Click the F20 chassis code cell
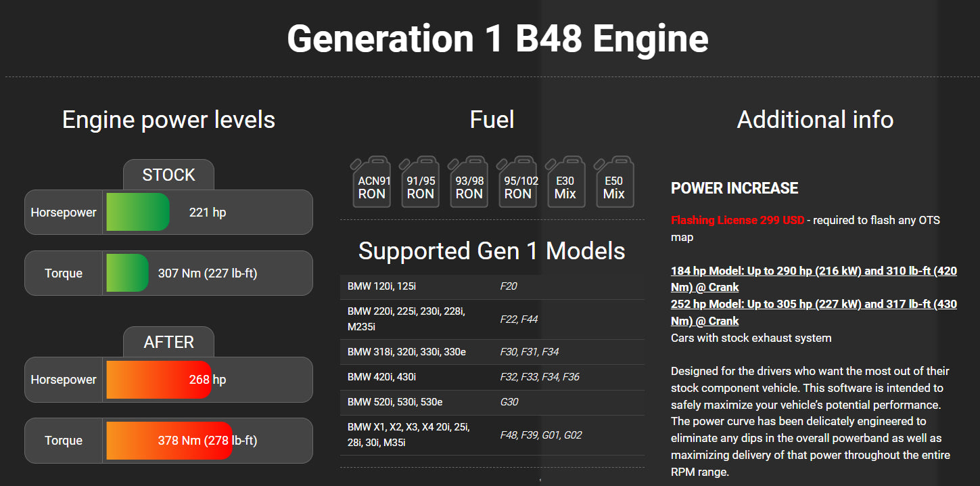 509,286
